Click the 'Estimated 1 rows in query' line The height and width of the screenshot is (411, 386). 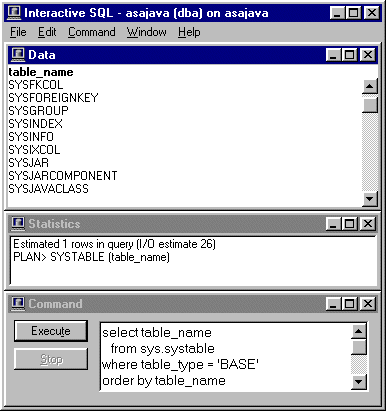114,244
